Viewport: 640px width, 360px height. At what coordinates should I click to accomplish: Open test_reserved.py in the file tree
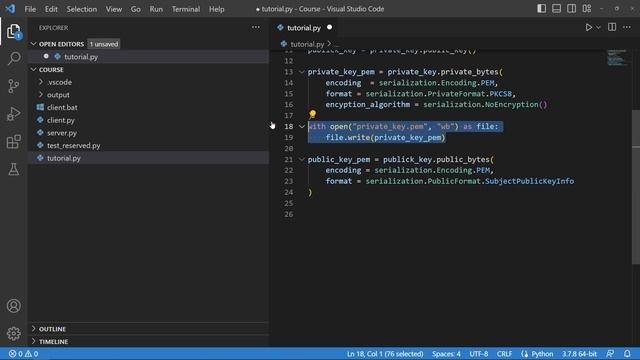click(73, 145)
